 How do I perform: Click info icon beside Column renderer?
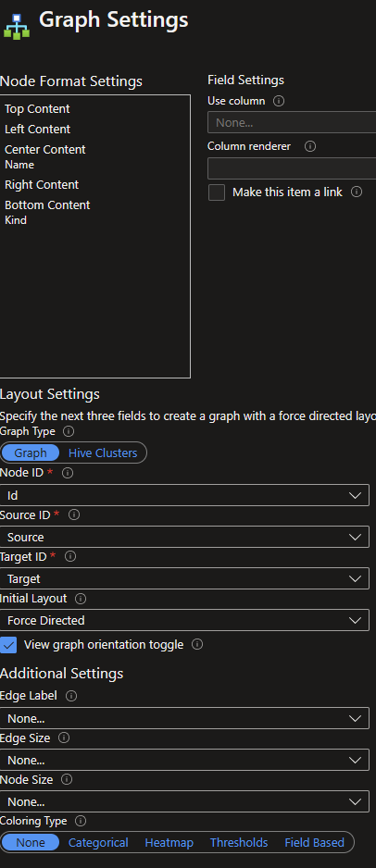pos(310,147)
